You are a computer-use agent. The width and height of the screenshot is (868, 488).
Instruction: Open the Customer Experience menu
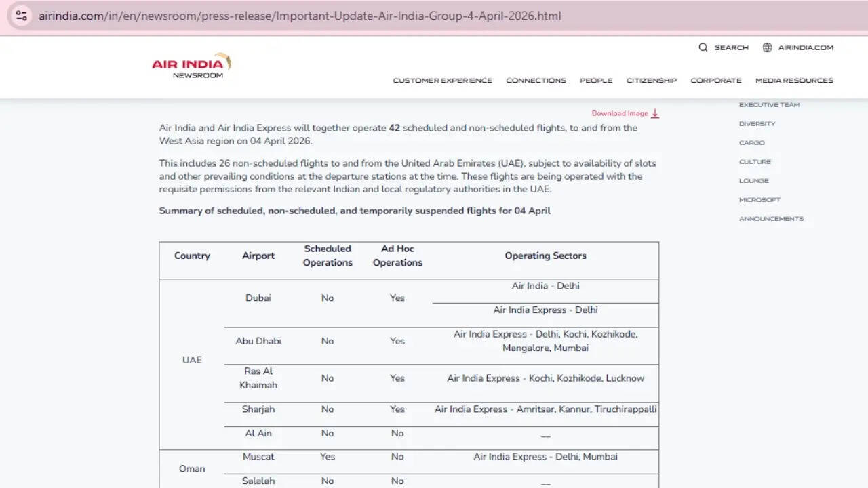(x=442, y=80)
